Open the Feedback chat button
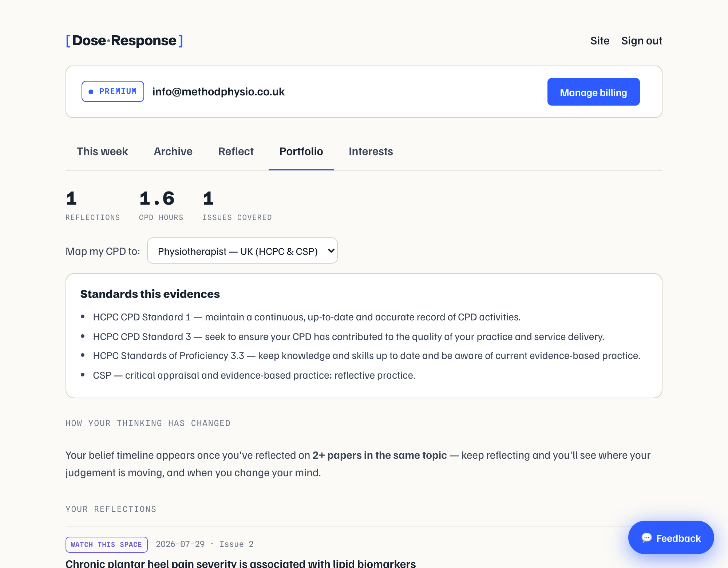This screenshot has height=568, width=728. [x=671, y=538]
